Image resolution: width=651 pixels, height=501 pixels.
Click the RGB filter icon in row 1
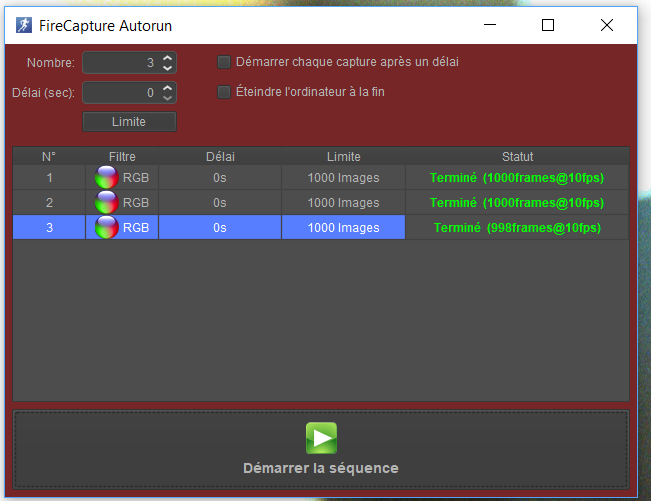pos(107,178)
